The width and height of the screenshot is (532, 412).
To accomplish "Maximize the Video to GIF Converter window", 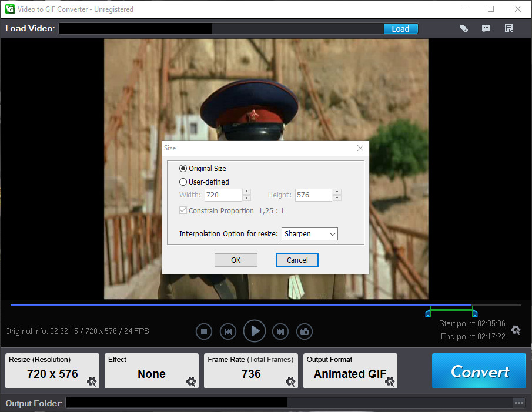I will 491,9.
